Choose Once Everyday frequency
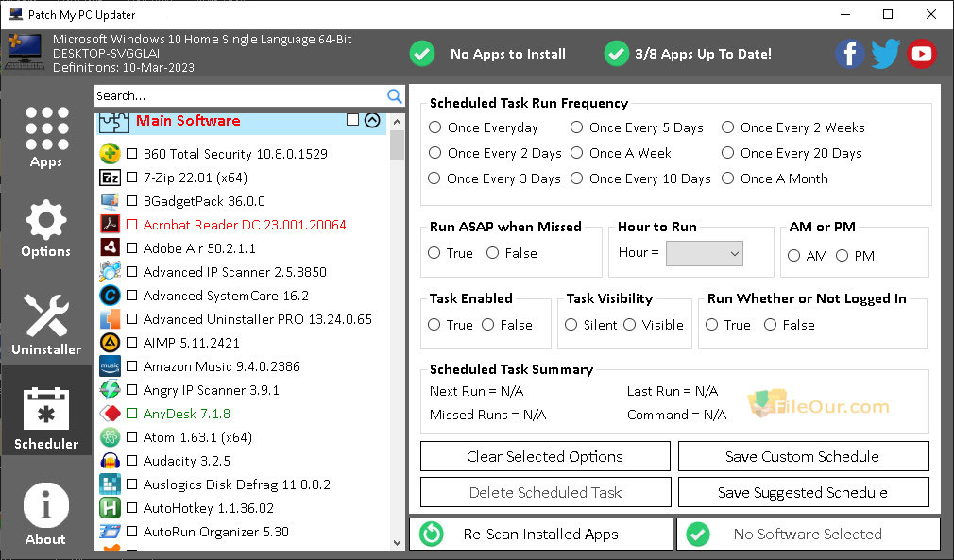The height and width of the screenshot is (560, 954). click(434, 127)
